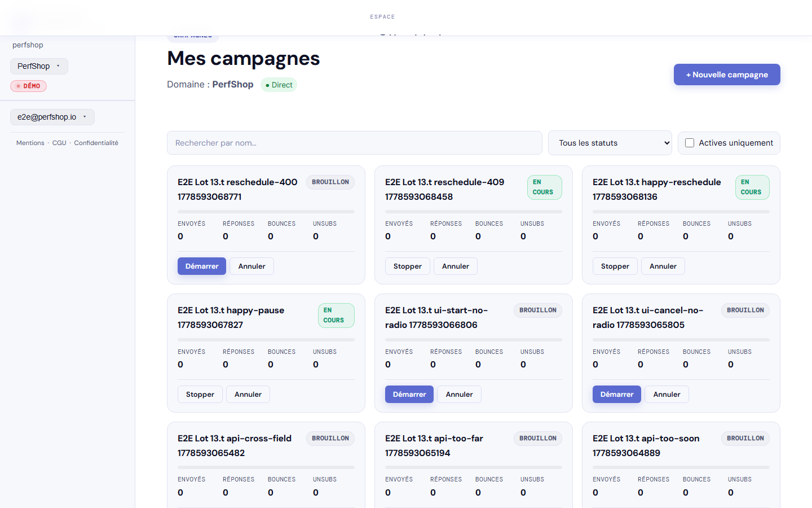Click BROUILLON badge on ui-cancel-no-radio card
The image size is (812, 508).
(745, 310)
